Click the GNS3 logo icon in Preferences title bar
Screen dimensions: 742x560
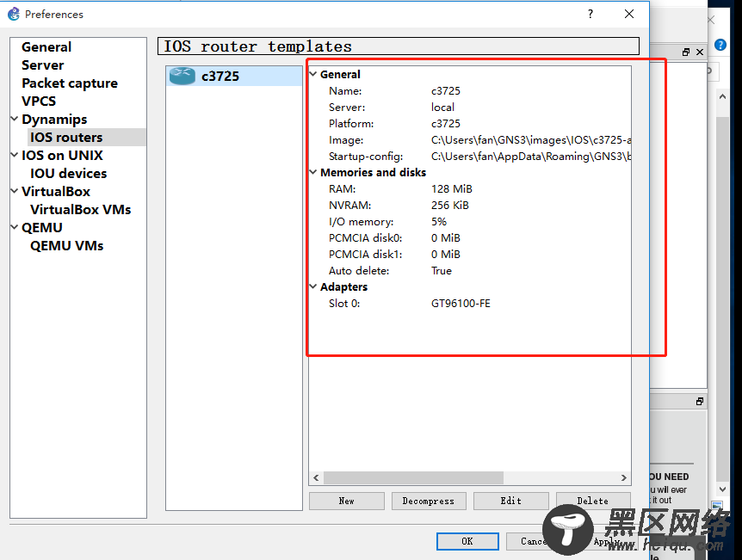pyautogui.click(x=14, y=14)
